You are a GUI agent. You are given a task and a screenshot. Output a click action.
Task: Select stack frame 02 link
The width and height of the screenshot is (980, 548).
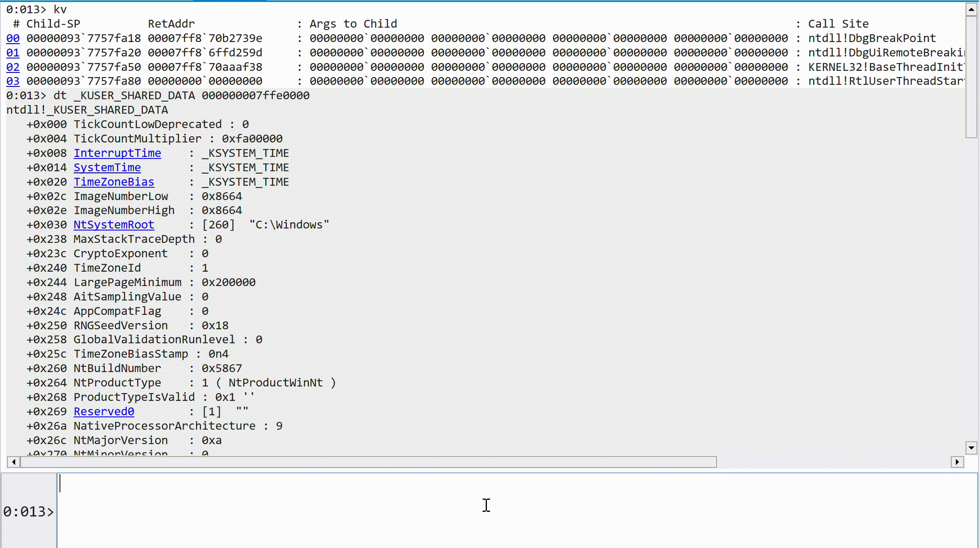pos(13,67)
